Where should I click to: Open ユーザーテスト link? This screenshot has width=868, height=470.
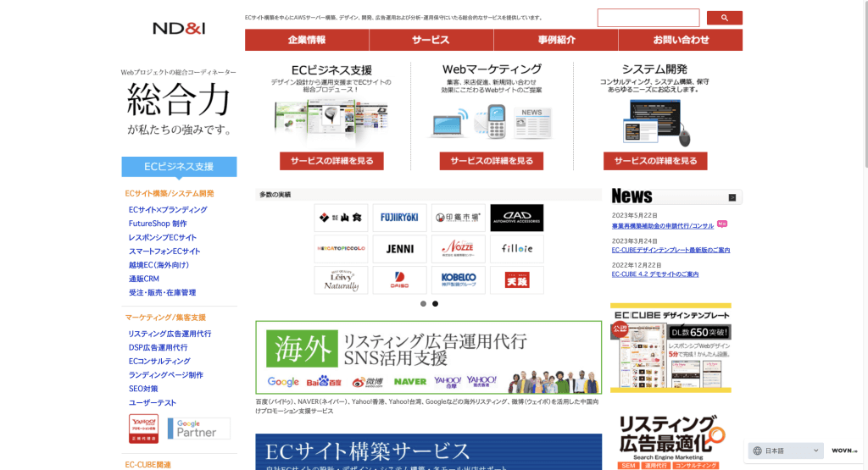click(x=153, y=402)
